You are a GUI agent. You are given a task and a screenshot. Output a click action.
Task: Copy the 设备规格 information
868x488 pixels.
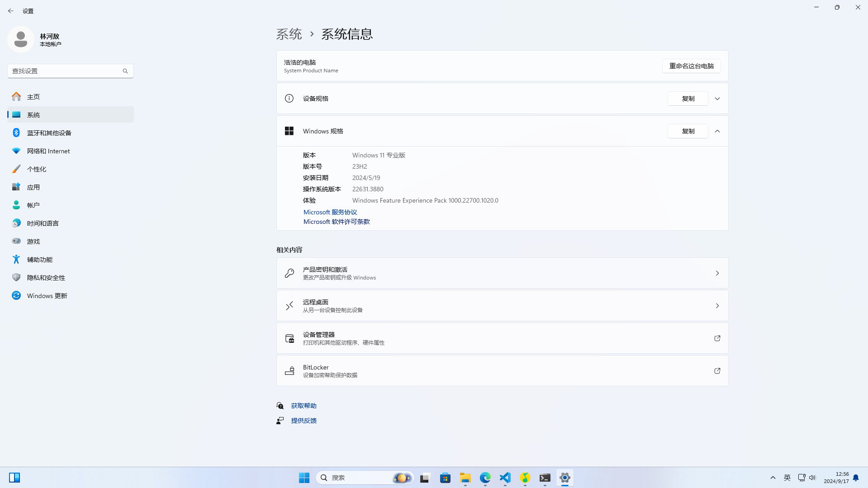pyautogui.click(x=688, y=99)
